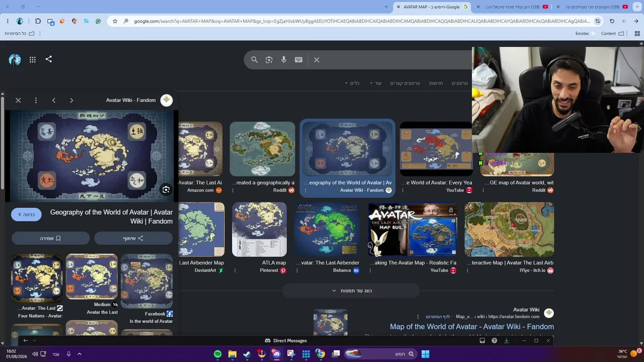The width and height of the screenshot is (644, 362).
Task: Click the magnifier search icon in the search box
Action: [255, 60]
